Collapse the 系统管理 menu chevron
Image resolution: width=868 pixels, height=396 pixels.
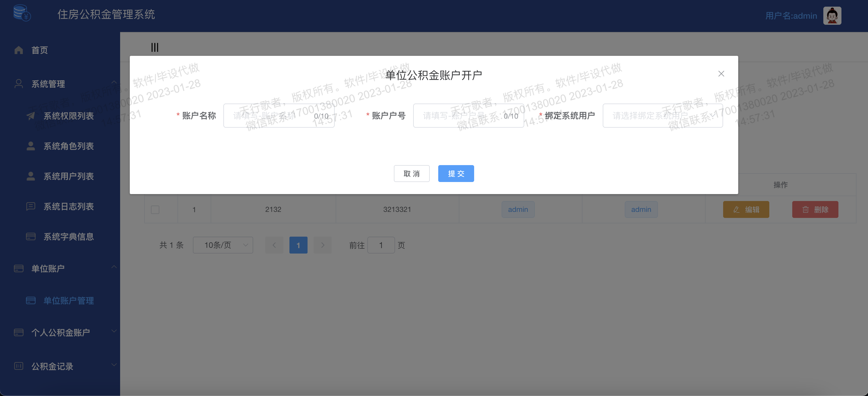click(114, 82)
